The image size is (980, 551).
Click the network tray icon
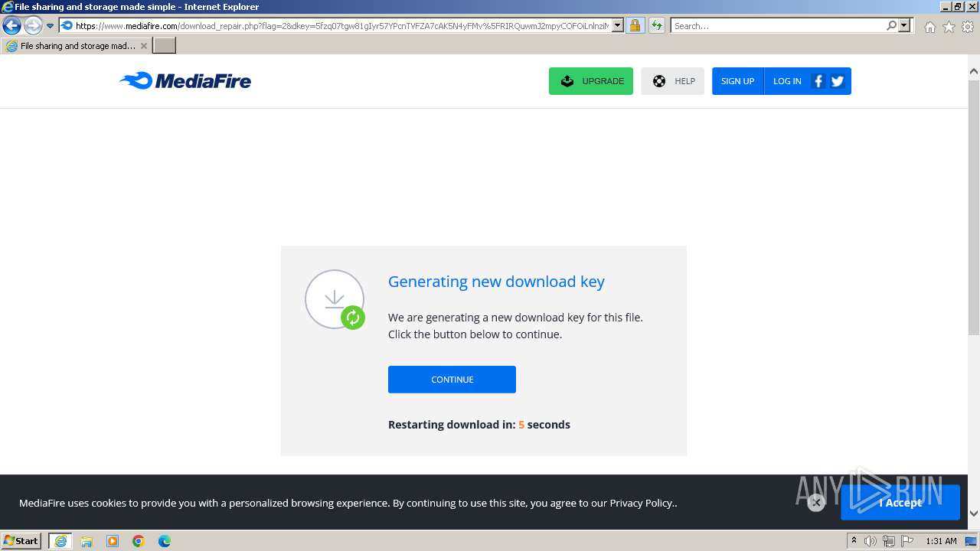(889, 541)
